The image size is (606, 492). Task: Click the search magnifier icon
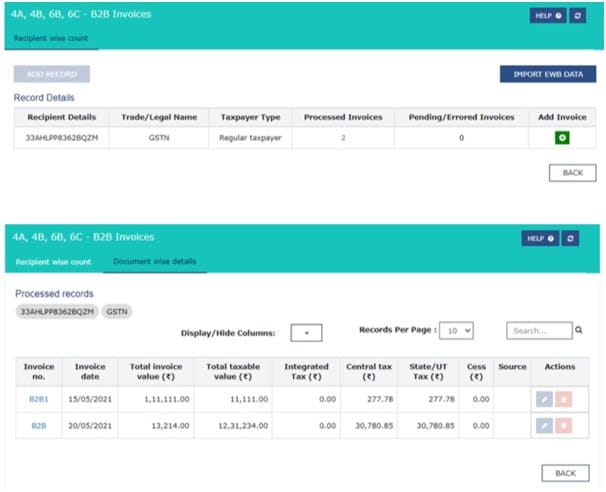(x=577, y=329)
